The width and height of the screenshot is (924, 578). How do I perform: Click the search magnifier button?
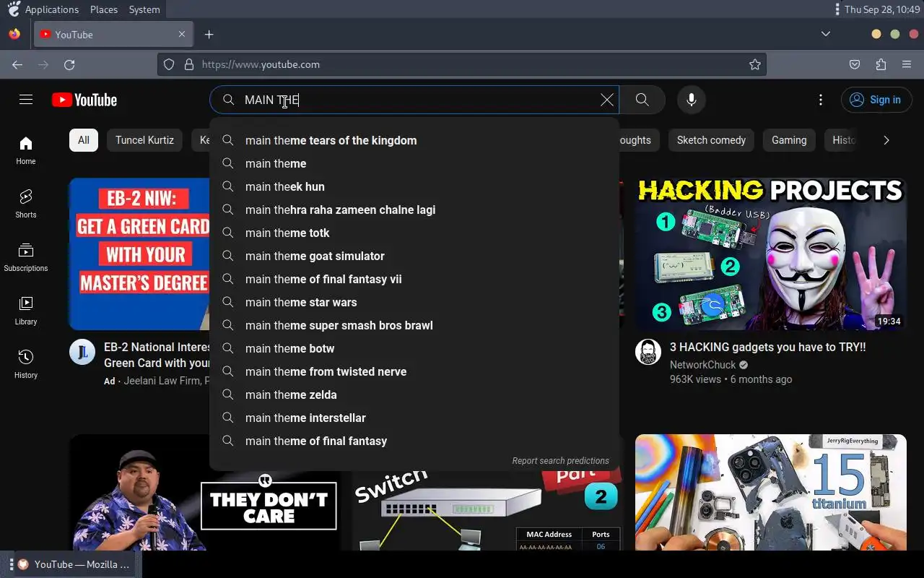642,100
